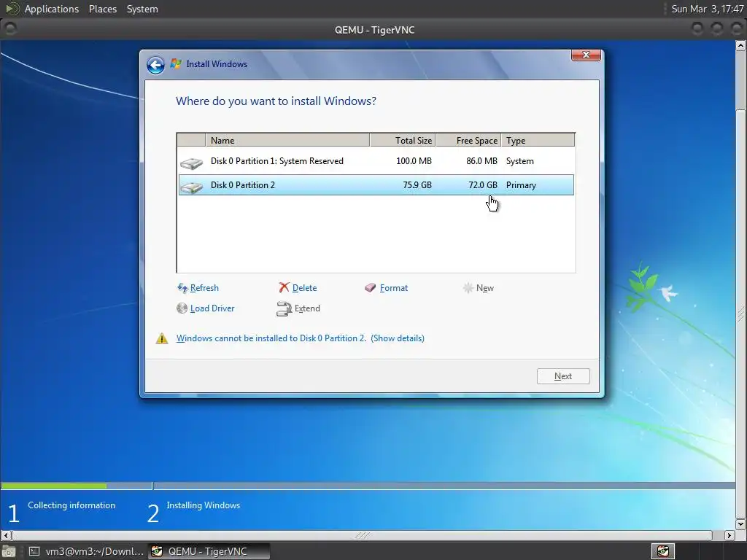Click the Extend partition icon
This screenshot has width=747, height=560.
pos(284,308)
